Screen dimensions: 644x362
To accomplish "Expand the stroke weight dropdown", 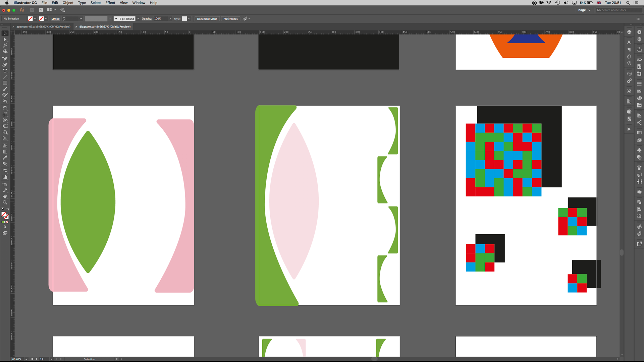I will (x=81, y=19).
